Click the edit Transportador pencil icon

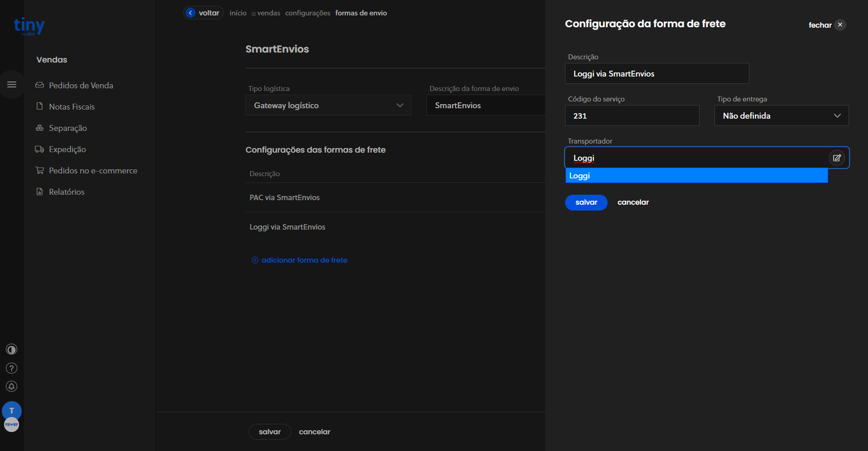(837, 158)
